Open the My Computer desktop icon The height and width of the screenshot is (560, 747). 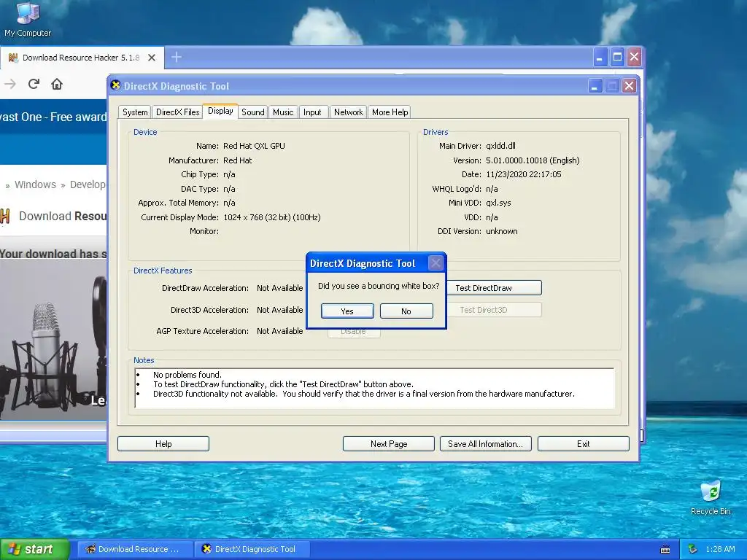[x=28, y=19]
